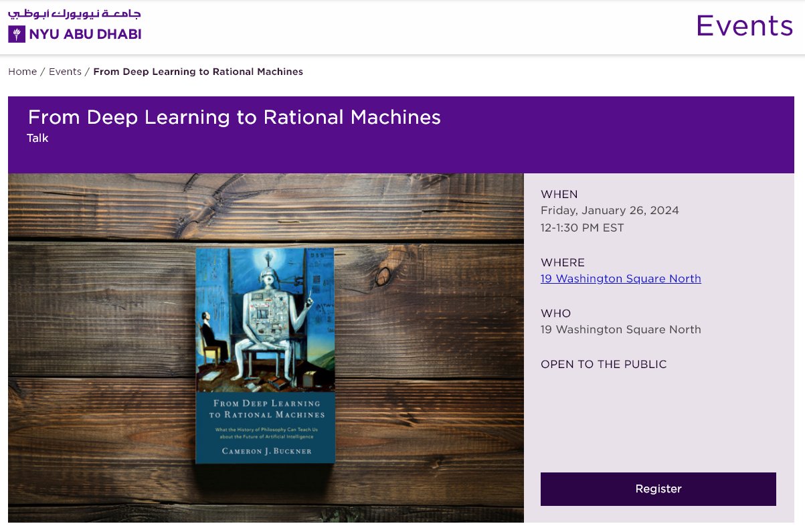This screenshot has height=532, width=805.
Task: Go to Events in breadcrumb
Action: (65, 72)
